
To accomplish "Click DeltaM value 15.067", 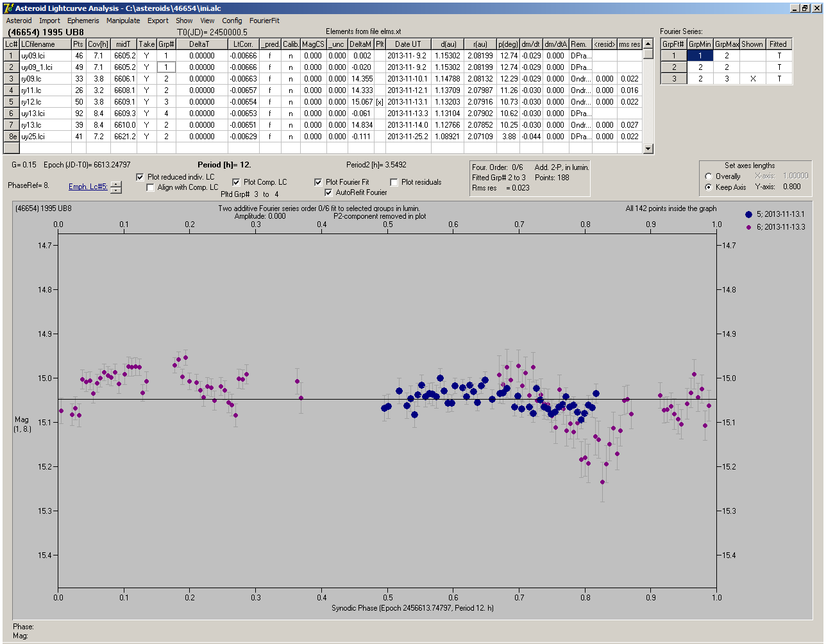I will point(361,102).
